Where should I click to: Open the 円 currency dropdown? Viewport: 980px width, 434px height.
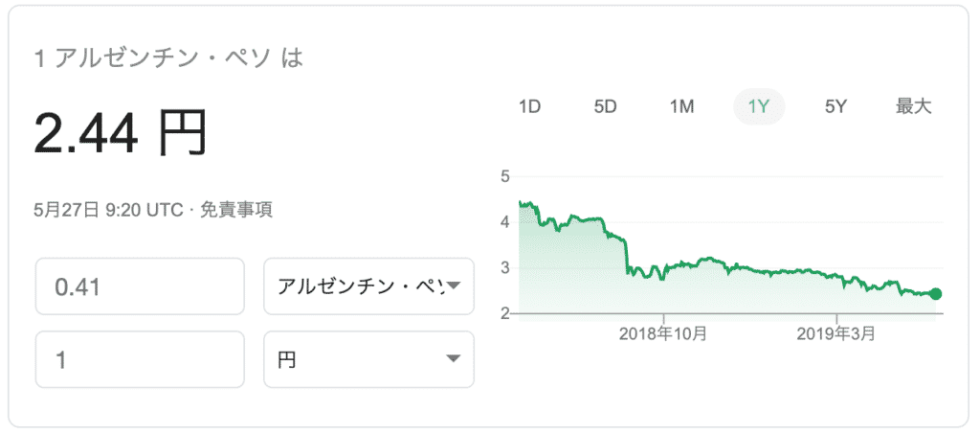(x=368, y=359)
